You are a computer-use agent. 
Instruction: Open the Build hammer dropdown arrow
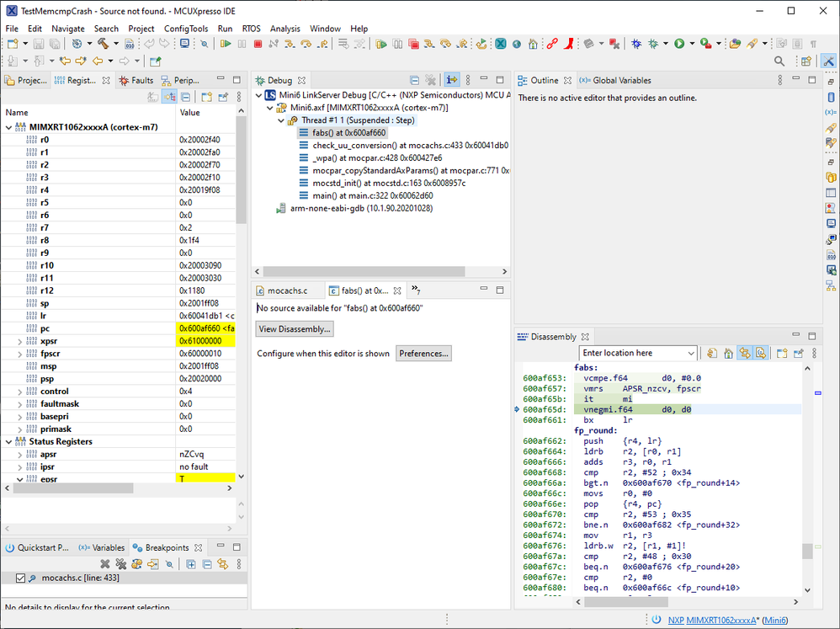[115, 44]
